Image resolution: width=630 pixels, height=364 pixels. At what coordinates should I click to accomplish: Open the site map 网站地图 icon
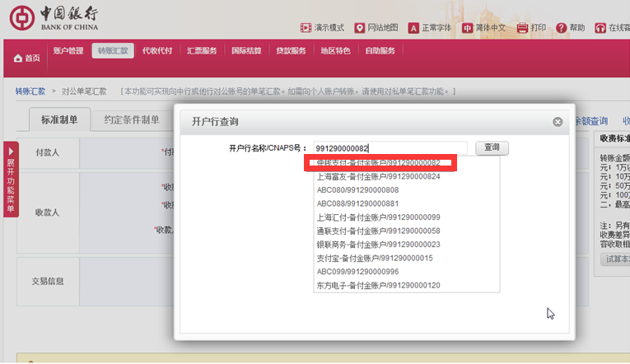coord(360,28)
